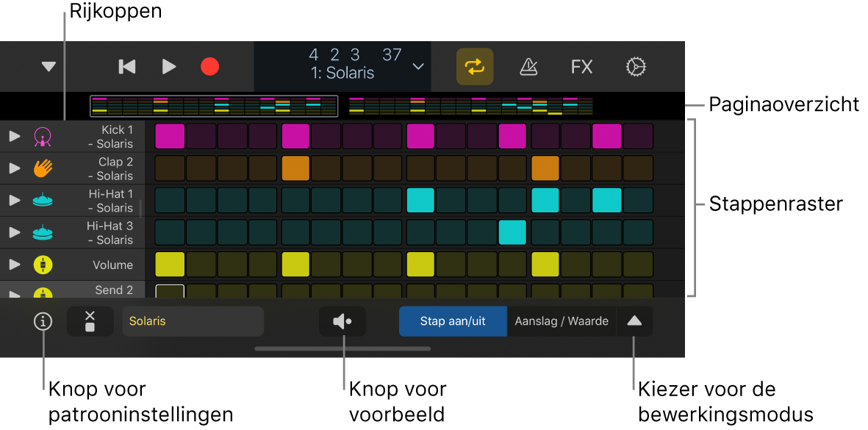Open the navigation triangle menu at top left
Screen dimensions: 868x430
coord(49,67)
